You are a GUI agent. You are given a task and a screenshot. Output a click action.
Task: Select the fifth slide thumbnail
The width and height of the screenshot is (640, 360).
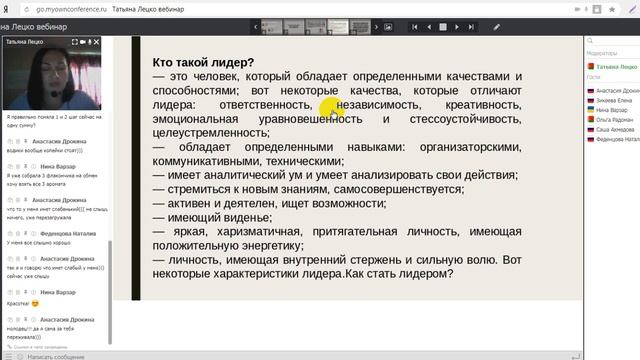click(x=360, y=27)
